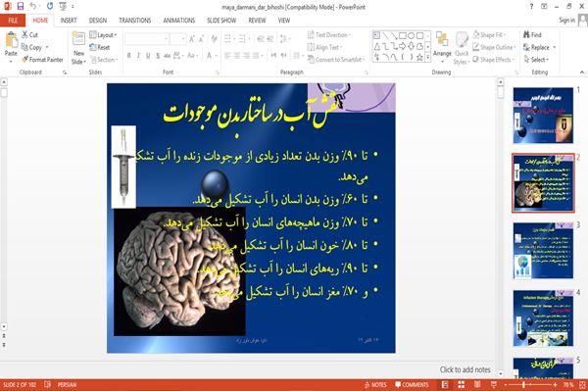Click the Arrange button
The image size is (588, 391).
pos(442,46)
